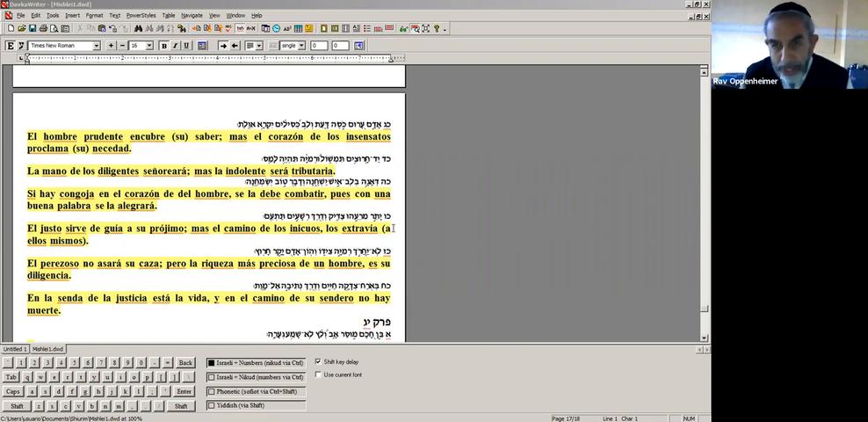Viewport: 868px width, 422px height.
Task: Click the table columns icon in toolbar
Action: [299, 28]
